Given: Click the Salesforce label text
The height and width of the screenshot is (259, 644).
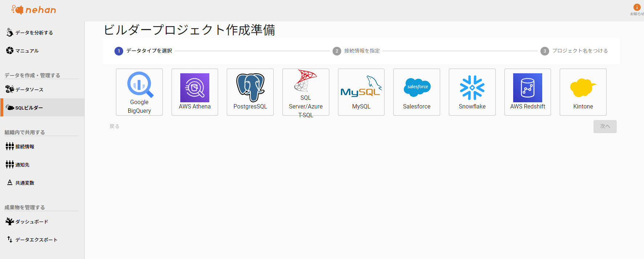Looking at the screenshot, I should pyautogui.click(x=416, y=106).
